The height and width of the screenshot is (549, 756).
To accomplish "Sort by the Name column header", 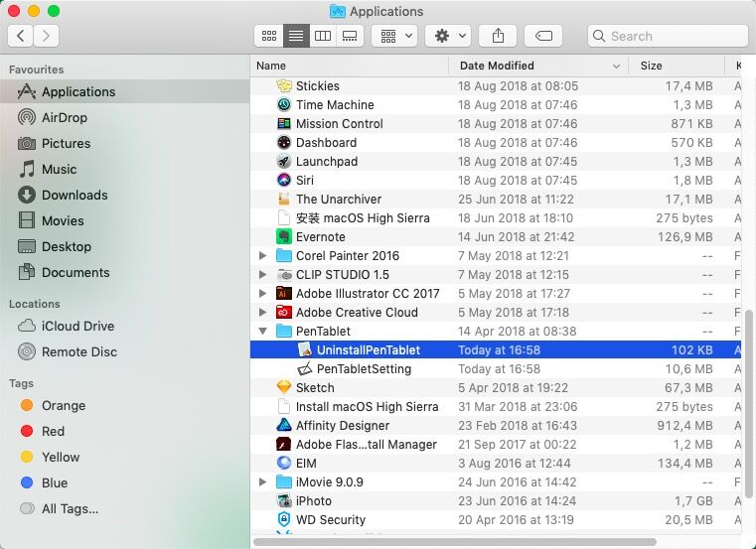I will point(350,66).
